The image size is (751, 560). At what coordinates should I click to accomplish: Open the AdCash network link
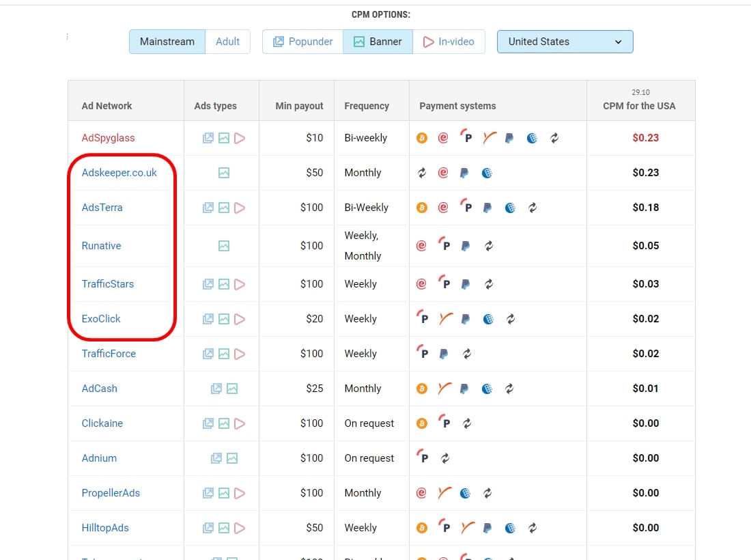(x=99, y=389)
